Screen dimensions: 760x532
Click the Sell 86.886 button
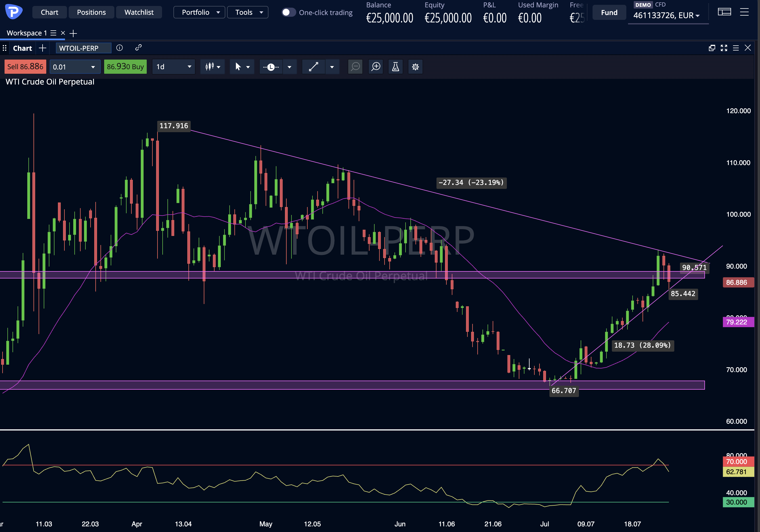tap(25, 67)
